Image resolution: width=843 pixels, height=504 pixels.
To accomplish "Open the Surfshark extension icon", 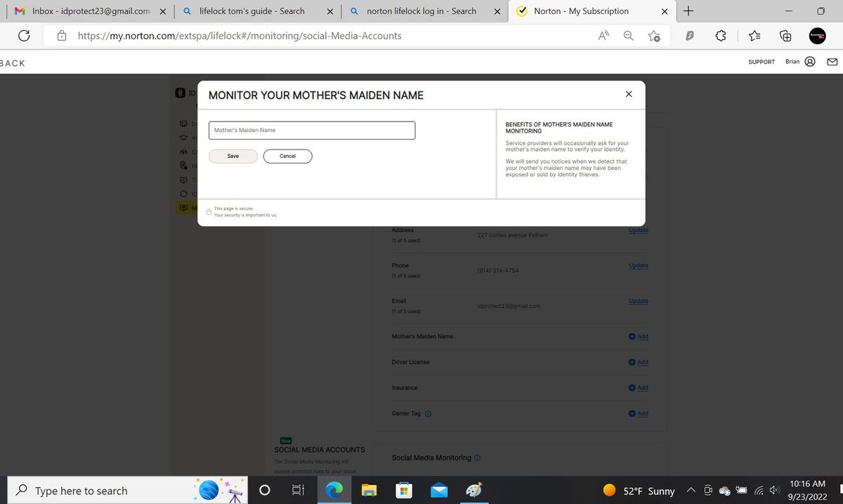I will click(689, 35).
